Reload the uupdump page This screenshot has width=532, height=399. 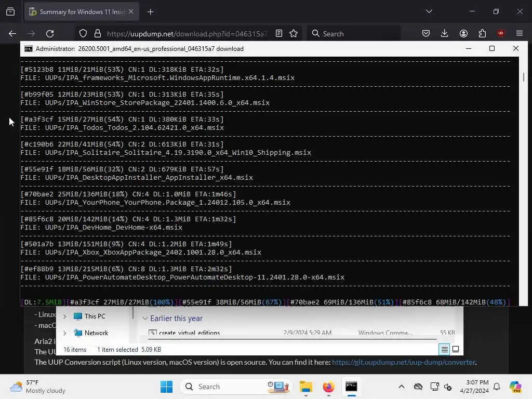(50, 34)
